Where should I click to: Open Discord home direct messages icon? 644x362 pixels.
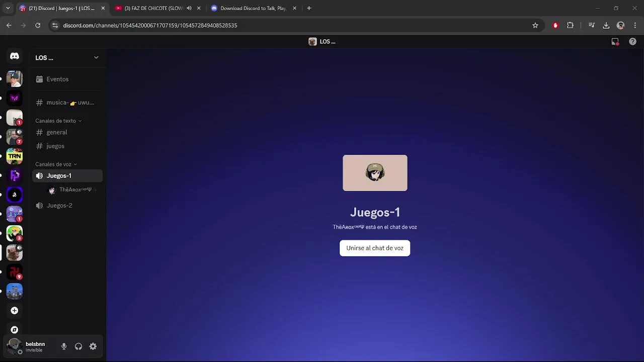pyautogui.click(x=14, y=56)
